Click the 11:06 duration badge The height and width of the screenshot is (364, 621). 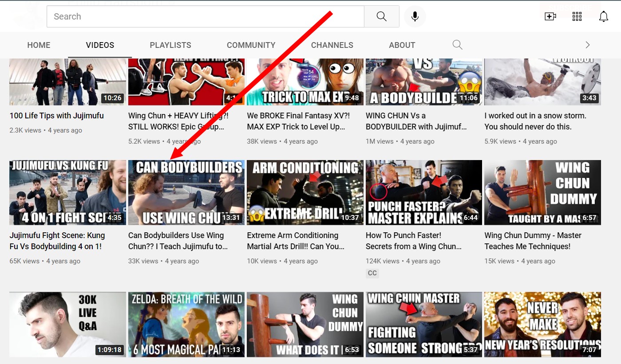tap(469, 98)
